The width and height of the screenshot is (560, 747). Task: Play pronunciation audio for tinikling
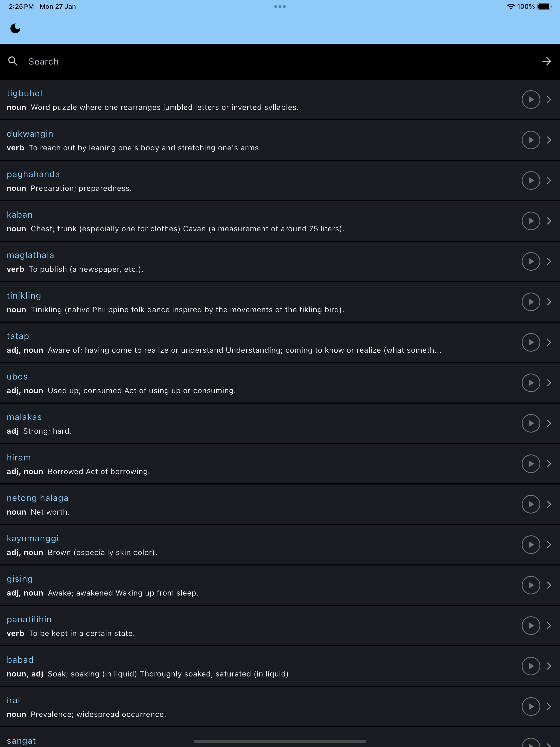[531, 302]
